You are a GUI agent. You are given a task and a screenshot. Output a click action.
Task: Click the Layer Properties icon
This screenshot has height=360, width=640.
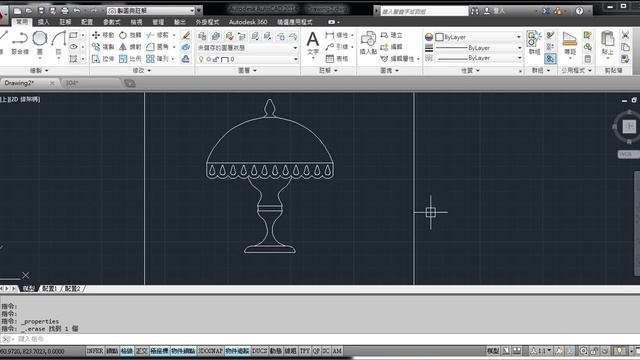[x=201, y=36]
